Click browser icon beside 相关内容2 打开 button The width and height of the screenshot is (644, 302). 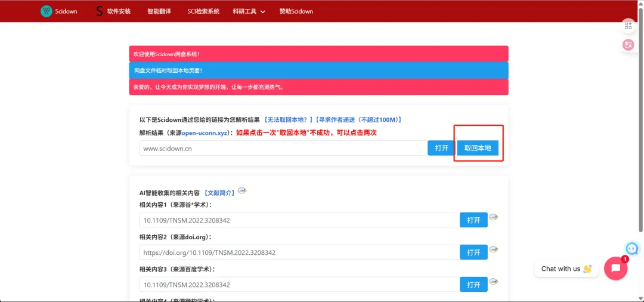tap(494, 249)
